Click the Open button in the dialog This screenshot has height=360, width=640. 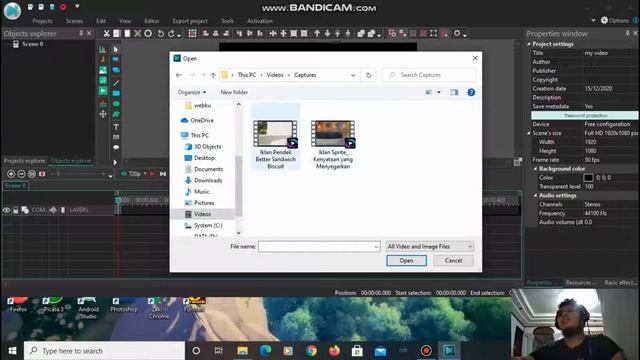(407, 260)
